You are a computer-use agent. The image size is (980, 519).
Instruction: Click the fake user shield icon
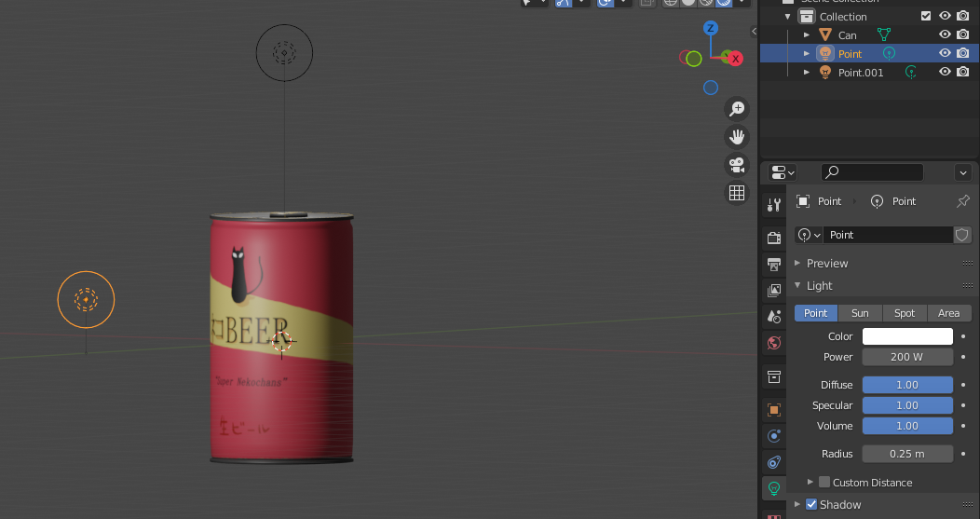coord(962,235)
